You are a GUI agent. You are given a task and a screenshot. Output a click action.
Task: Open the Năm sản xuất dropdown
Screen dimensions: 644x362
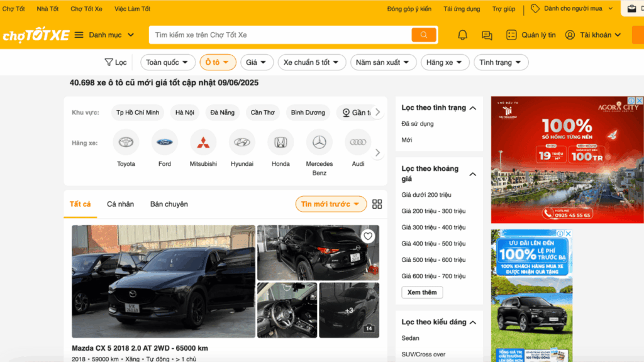pyautogui.click(x=383, y=62)
